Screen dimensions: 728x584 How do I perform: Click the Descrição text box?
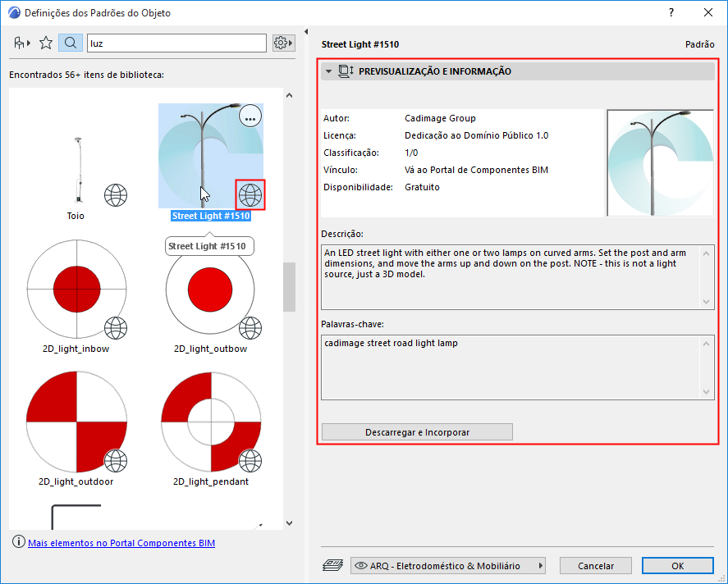coord(517,277)
